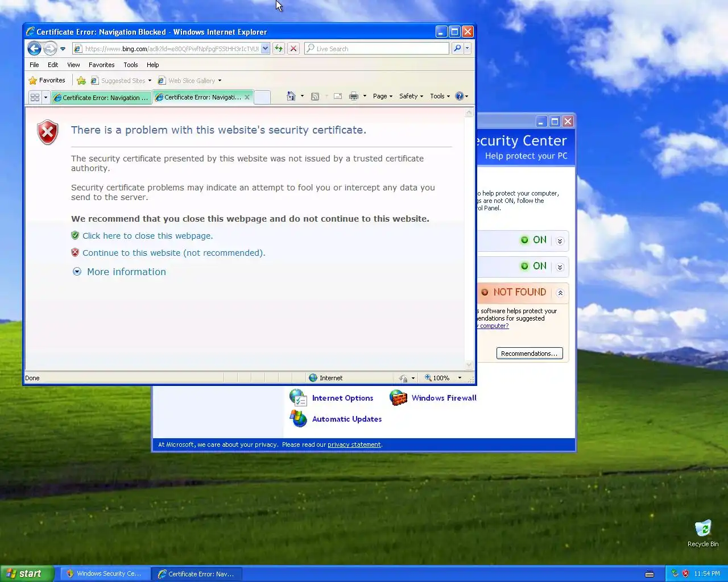Click the bing.com address bar
The width and height of the screenshot is (728, 582).
point(171,48)
